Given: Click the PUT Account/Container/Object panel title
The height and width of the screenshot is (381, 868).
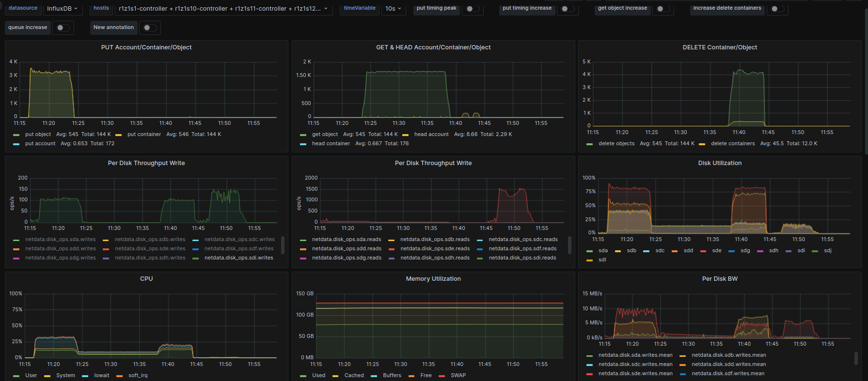Looking at the screenshot, I should (146, 47).
